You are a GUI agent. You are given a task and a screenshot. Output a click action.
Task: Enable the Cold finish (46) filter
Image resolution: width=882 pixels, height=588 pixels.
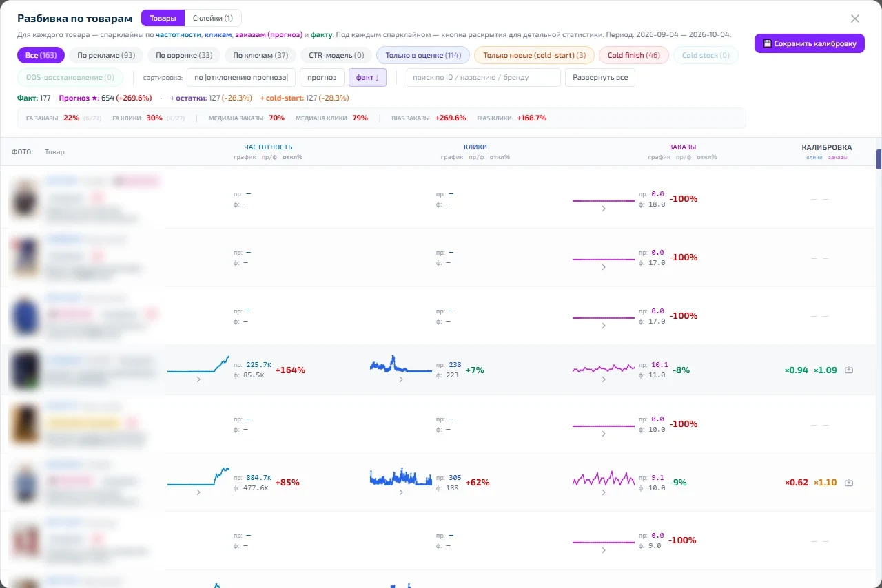click(633, 55)
